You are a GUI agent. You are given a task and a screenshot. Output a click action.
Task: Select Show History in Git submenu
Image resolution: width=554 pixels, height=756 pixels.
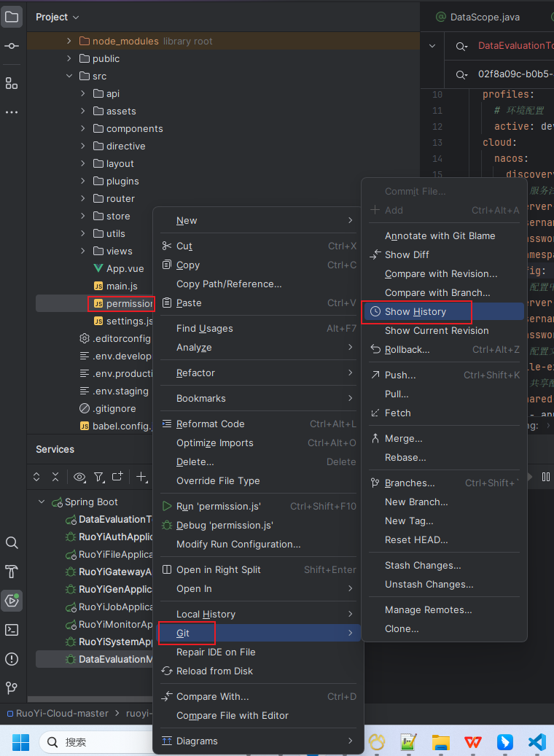point(444,311)
